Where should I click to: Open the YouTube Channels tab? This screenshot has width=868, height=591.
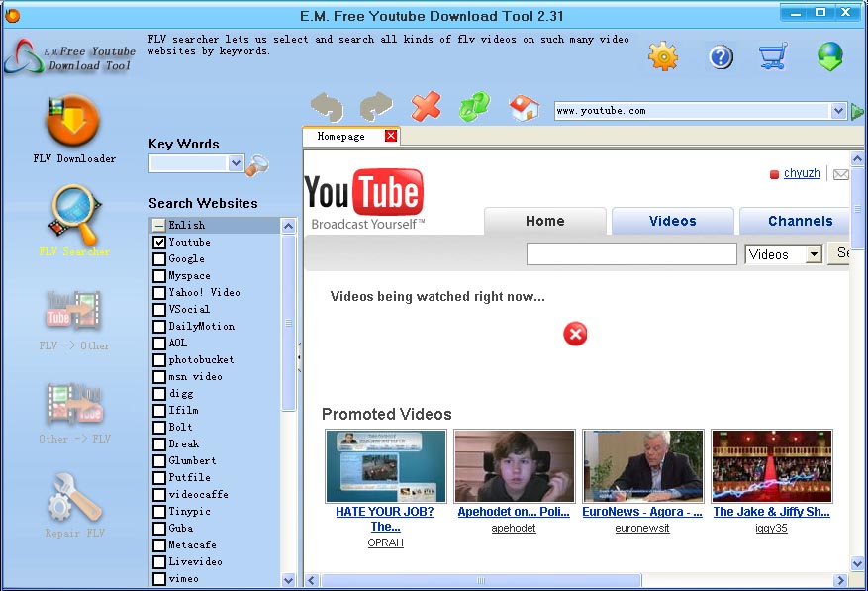795,221
